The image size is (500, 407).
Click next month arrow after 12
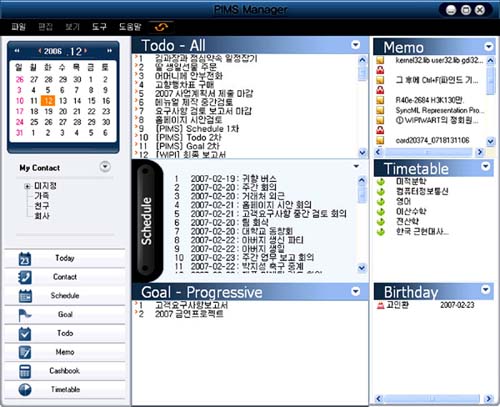85,51
